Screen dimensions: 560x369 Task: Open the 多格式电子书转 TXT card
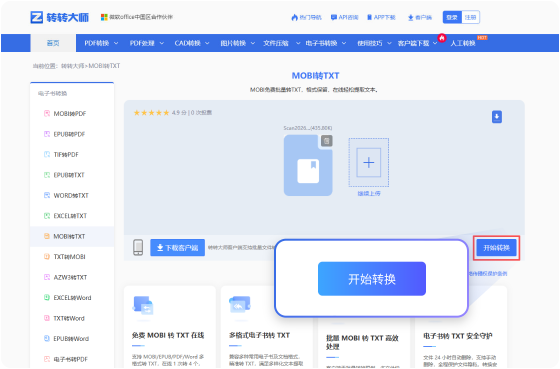[267, 327]
